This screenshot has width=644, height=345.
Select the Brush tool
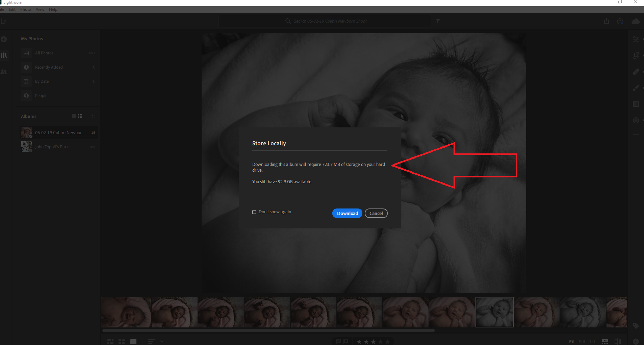(x=636, y=88)
